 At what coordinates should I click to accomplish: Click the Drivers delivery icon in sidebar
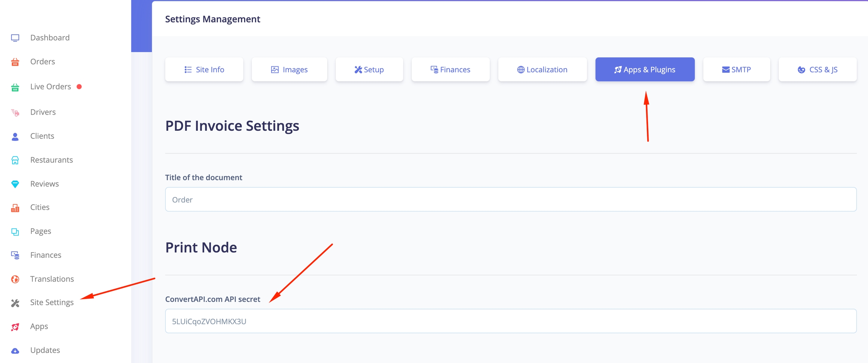pos(15,112)
